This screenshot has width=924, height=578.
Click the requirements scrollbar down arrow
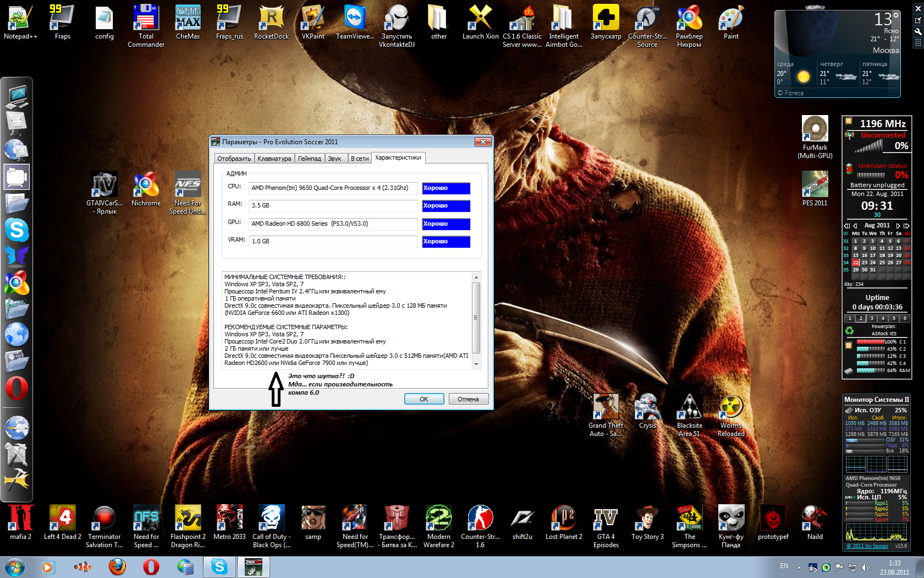click(476, 364)
